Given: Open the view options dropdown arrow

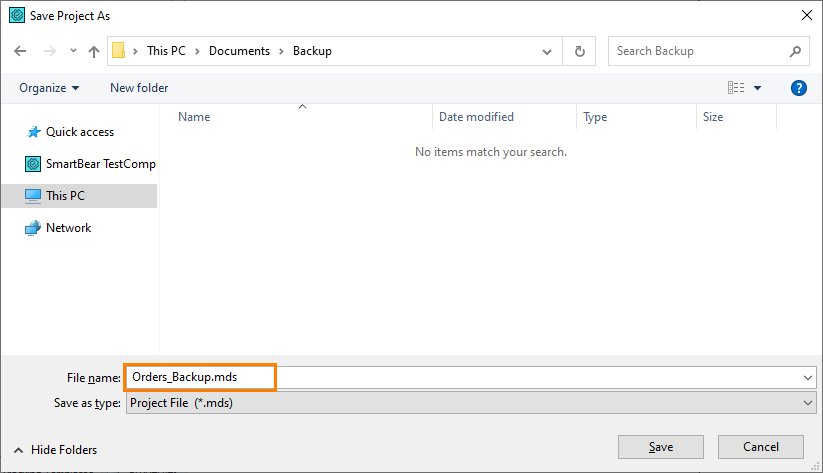Looking at the screenshot, I should 757,88.
